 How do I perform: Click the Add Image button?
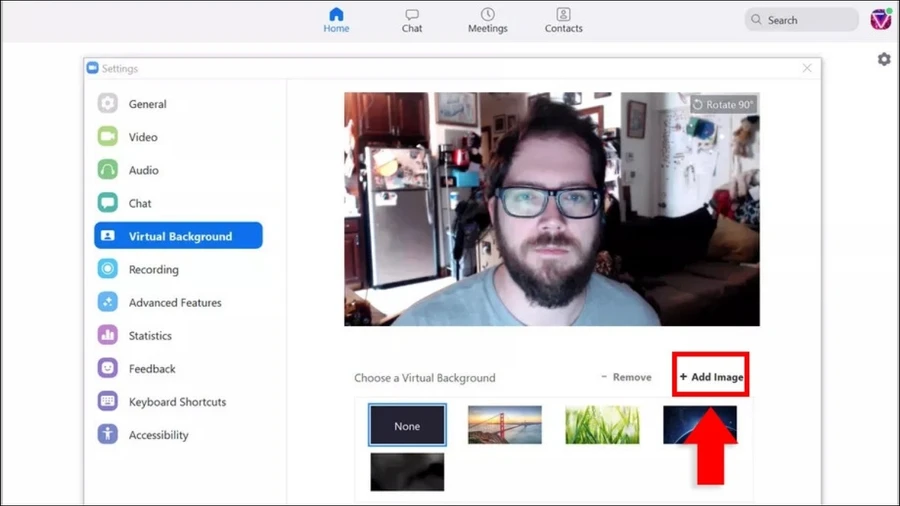(x=711, y=377)
